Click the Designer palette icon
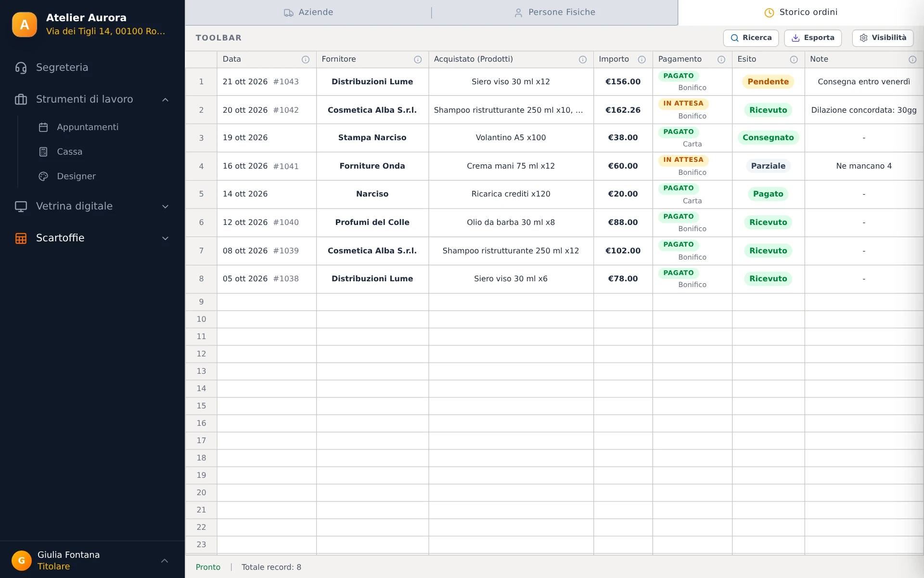This screenshot has width=924, height=578. (x=43, y=176)
